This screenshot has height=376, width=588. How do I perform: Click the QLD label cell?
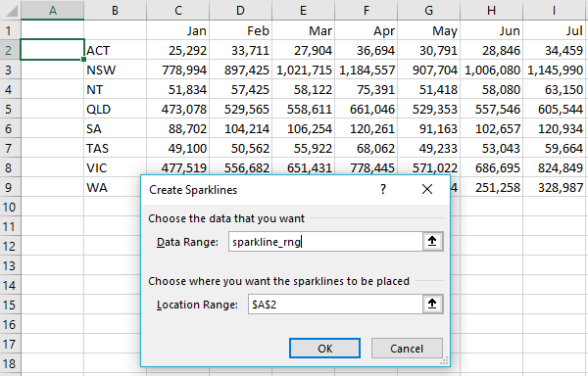(115, 109)
